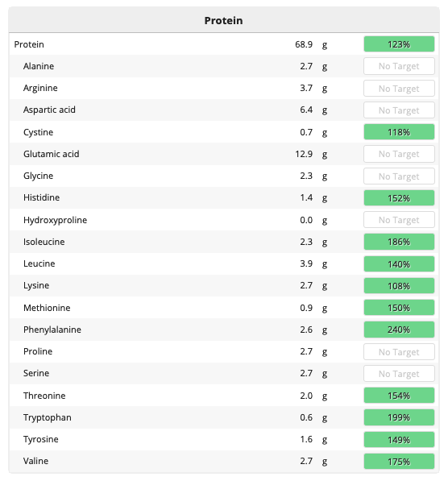448x481 pixels.
Task: Click the Isoleucine 186% target bar
Action: (x=399, y=242)
